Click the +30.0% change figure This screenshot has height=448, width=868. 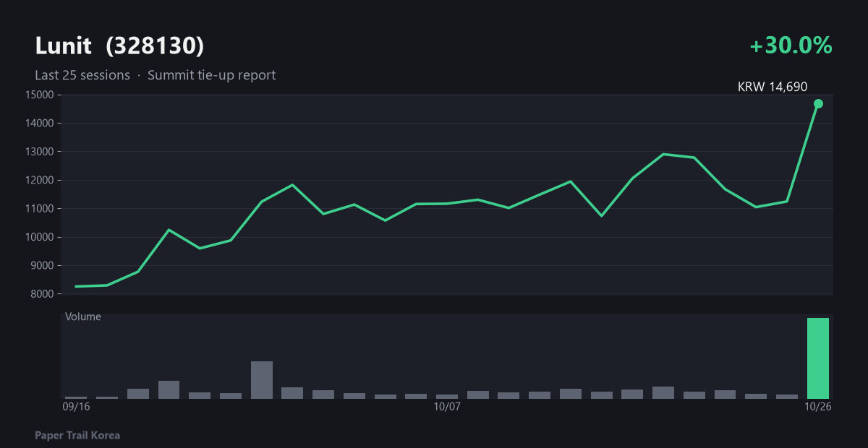[791, 46]
